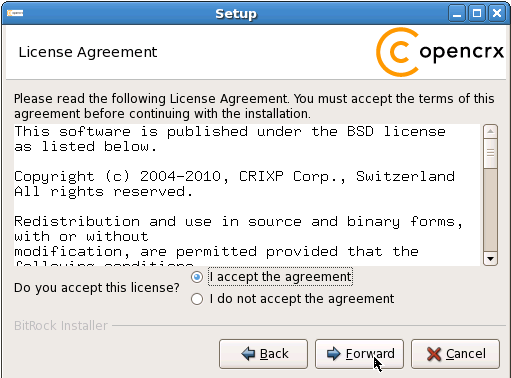Open the window menu icon in title bar
Viewport: 511px width, 378px height.
15,13
